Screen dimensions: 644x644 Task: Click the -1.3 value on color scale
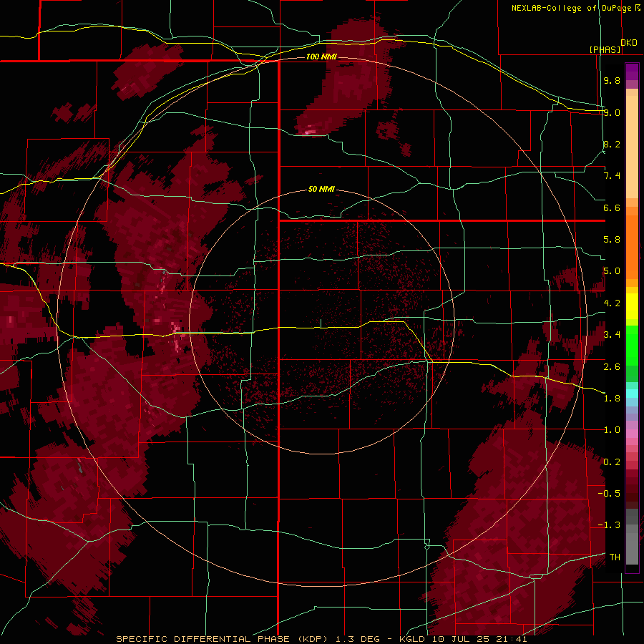click(609, 525)
